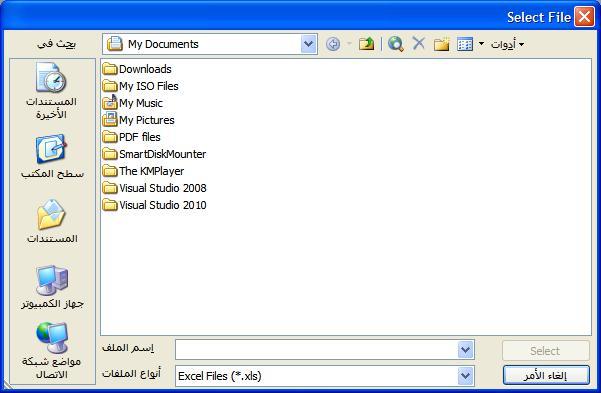The height and width of the screenshot is (393, 601).
Task: Open the Views dropdown arrow
Action: coord(481,44)
